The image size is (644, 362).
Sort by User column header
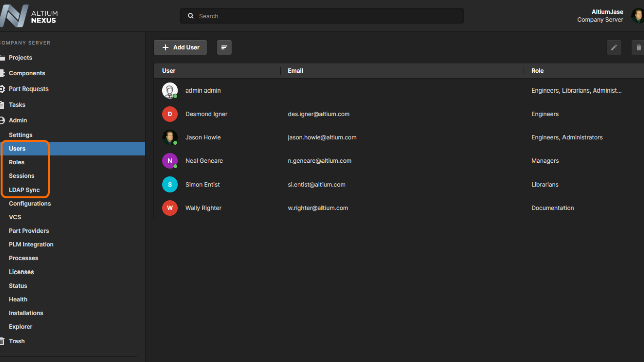(x=169, y=71)
